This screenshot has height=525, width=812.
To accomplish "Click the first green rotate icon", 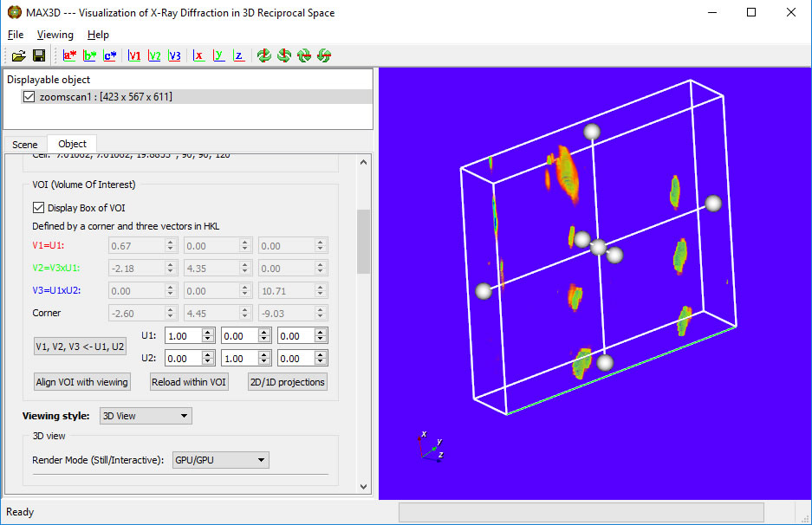I will [x=264, y=55].
